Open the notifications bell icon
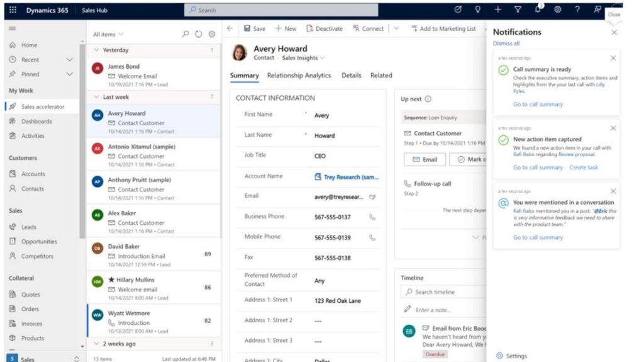 (x=538, y=9)
